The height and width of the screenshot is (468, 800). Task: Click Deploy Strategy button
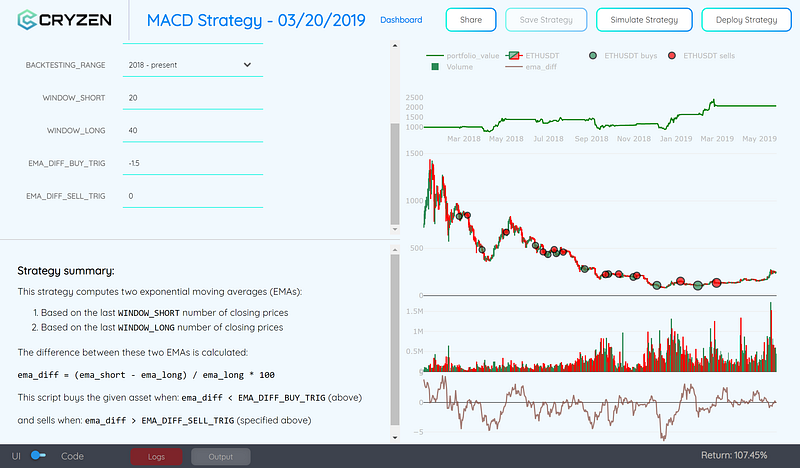click(x=746, y=20)
